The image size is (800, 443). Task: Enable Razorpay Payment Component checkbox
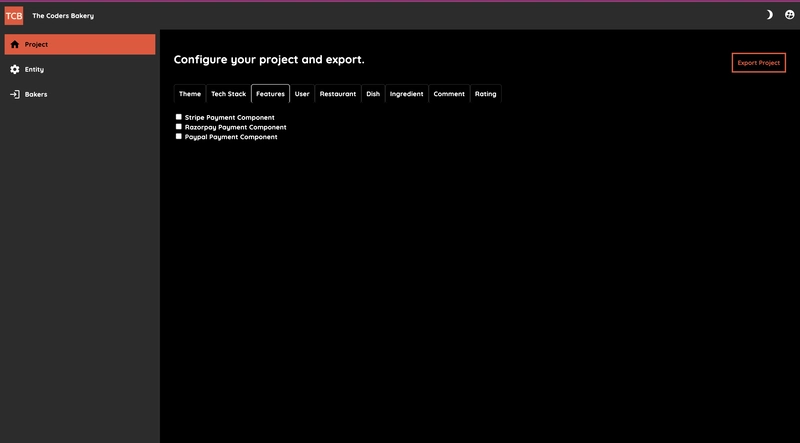click(179, 127)
